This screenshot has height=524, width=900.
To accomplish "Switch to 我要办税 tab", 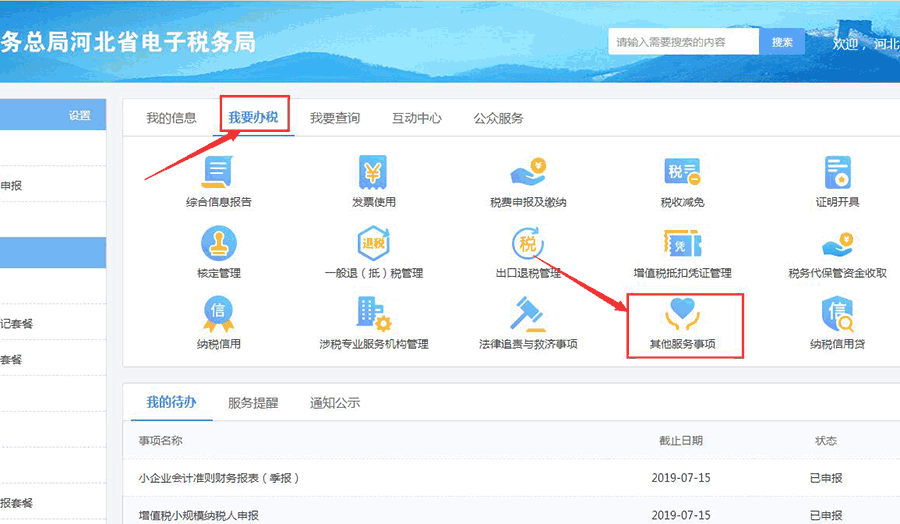I will point(252,118).
